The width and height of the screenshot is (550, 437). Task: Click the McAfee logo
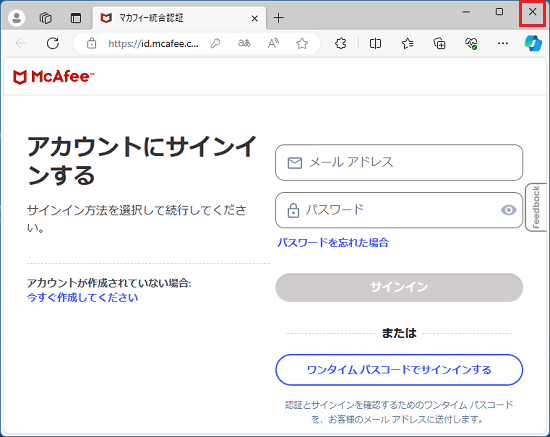54,77
